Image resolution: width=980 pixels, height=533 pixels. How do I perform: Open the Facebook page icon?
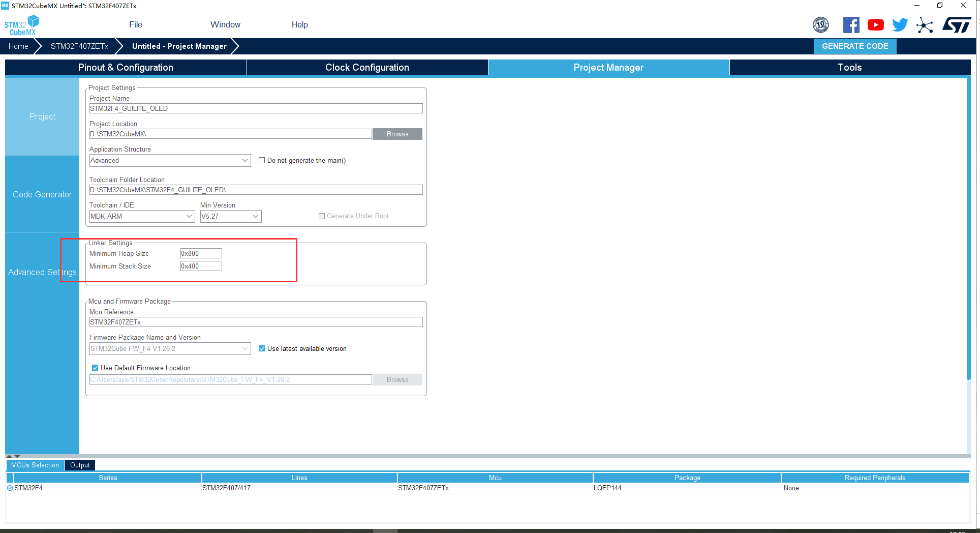click(851, 24)
